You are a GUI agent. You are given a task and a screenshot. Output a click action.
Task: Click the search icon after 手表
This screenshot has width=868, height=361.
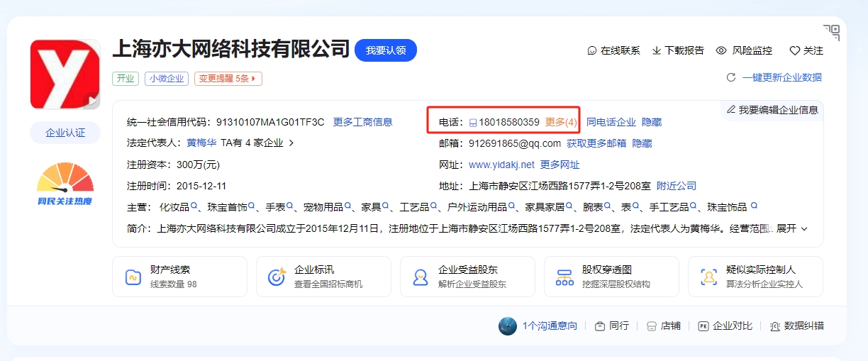[x=290, y=206]
